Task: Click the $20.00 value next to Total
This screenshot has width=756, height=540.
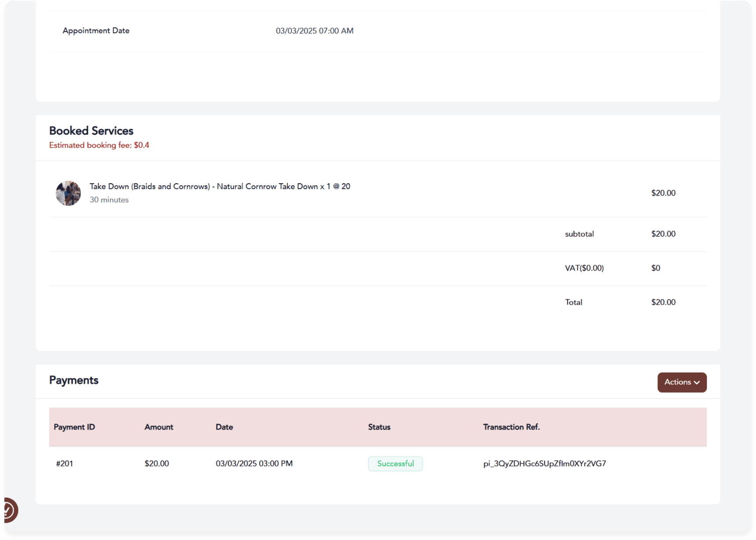Action: [x=663, y=302]
